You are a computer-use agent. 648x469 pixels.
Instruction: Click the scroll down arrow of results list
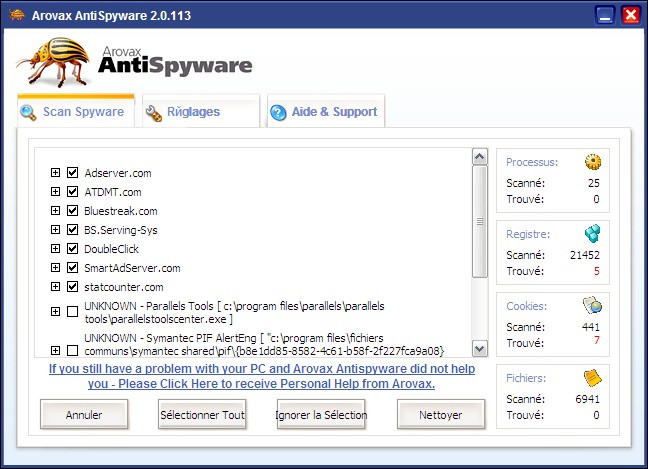click(479, 348)
